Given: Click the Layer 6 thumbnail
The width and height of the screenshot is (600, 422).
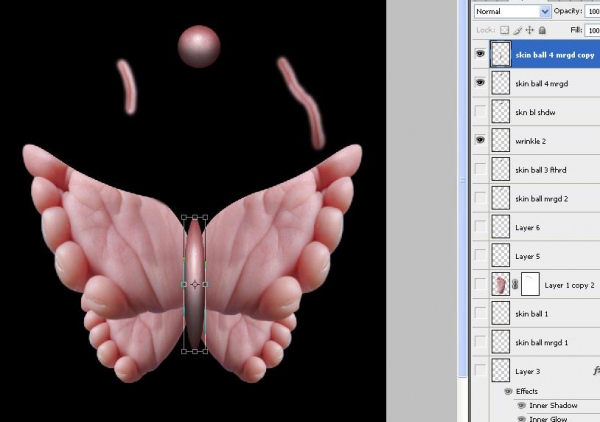Looking at the screenshot, I should click(501, 227).
